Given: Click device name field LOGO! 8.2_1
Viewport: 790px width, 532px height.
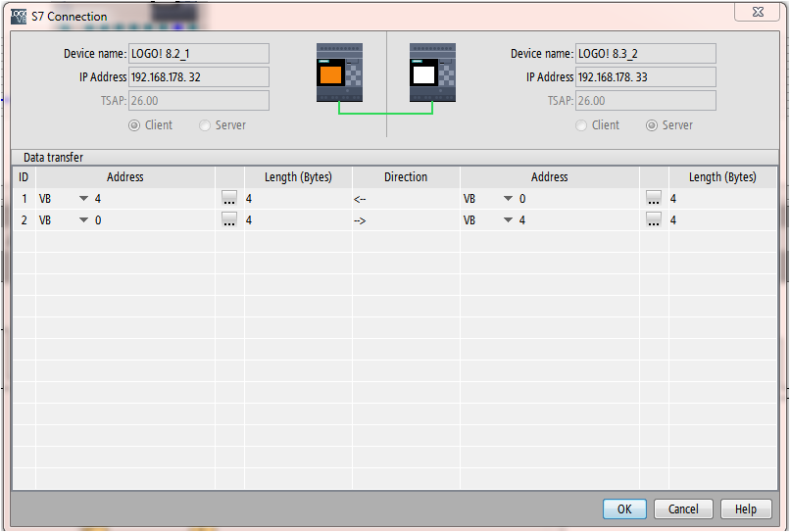Looking at the screenshot, I should (199, 54).
